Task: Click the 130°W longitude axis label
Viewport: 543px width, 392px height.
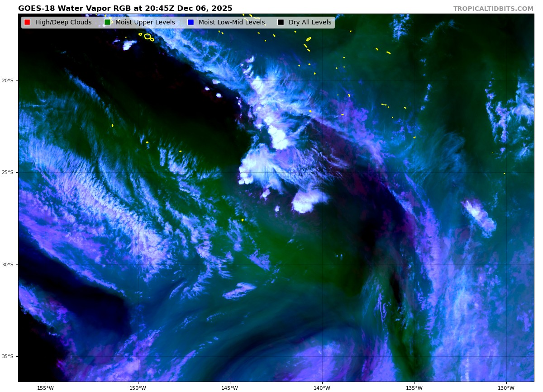Action: [x=506, y=387]
